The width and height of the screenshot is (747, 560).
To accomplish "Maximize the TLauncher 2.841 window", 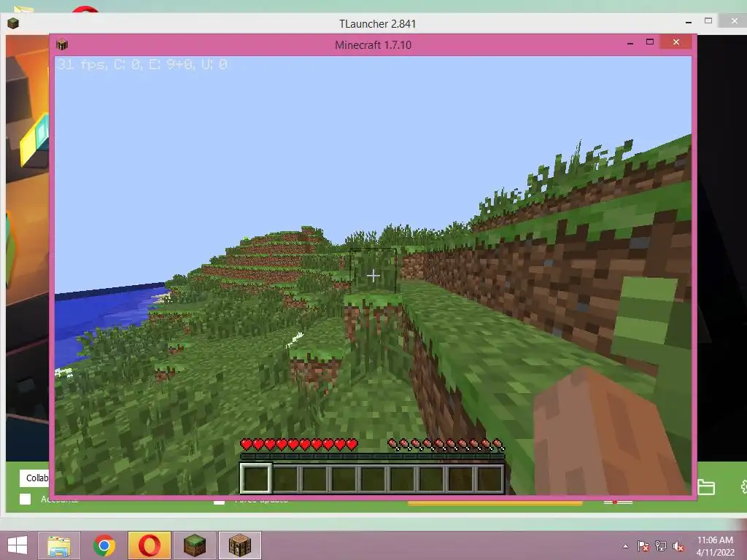I will [x=708, y=21].
